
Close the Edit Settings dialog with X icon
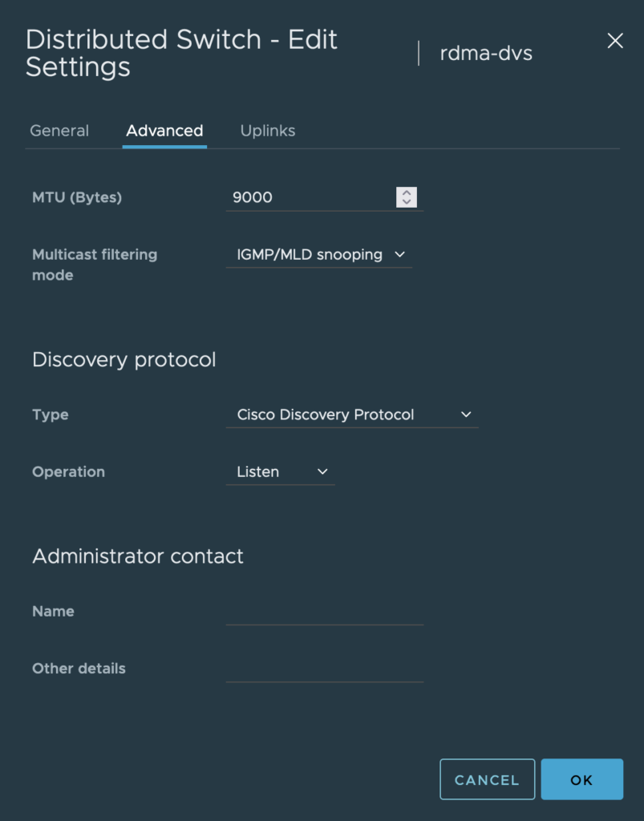(614, 40)
